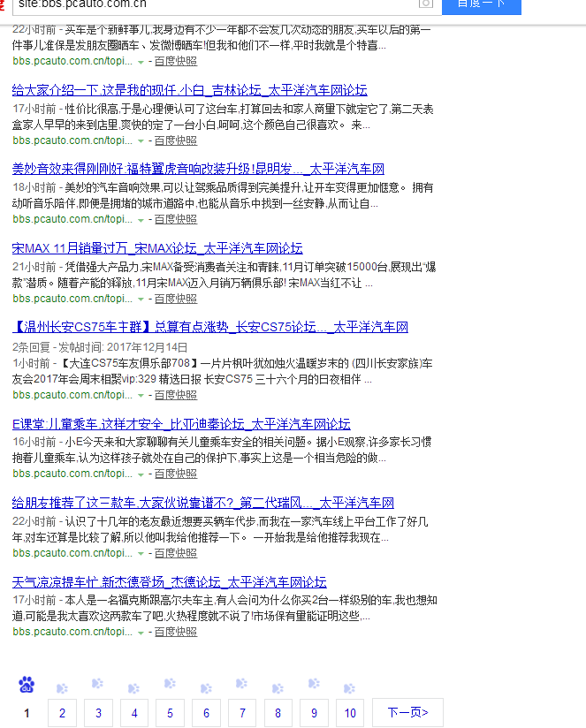The height and width of the screenshot is (728, 586).
Task: Click the camera image-search icon in search box
Action: coord(425,4)
